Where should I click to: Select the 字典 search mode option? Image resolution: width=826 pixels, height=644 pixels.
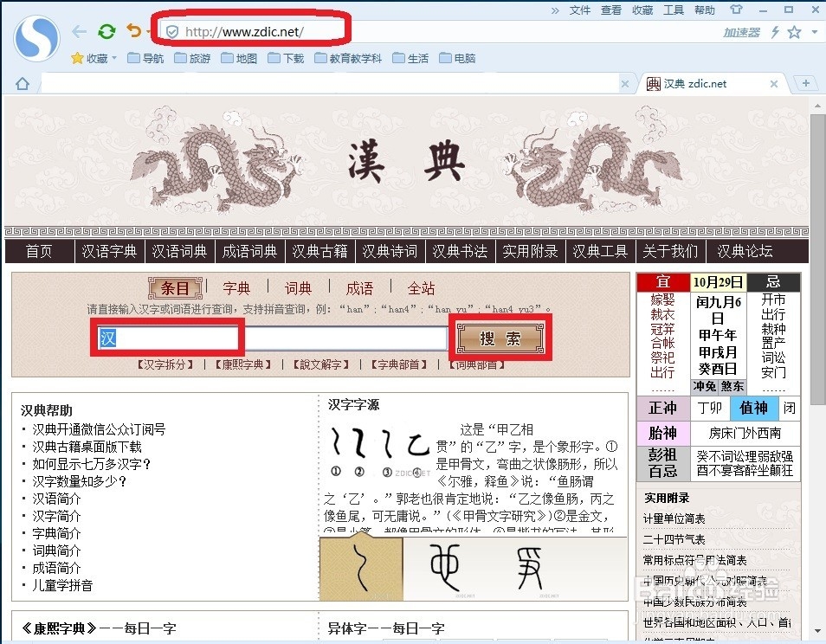236,287
